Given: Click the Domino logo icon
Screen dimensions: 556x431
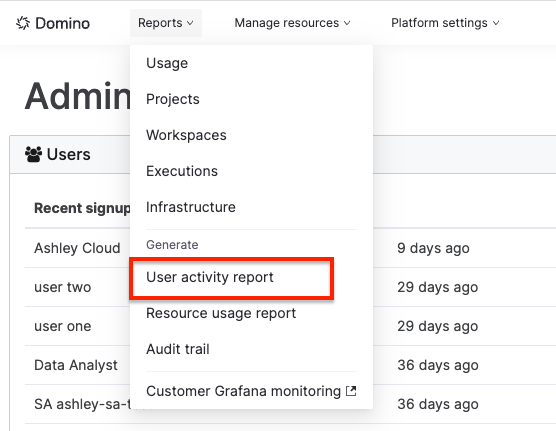Looking at the screenshot, I should coord(23,23).
